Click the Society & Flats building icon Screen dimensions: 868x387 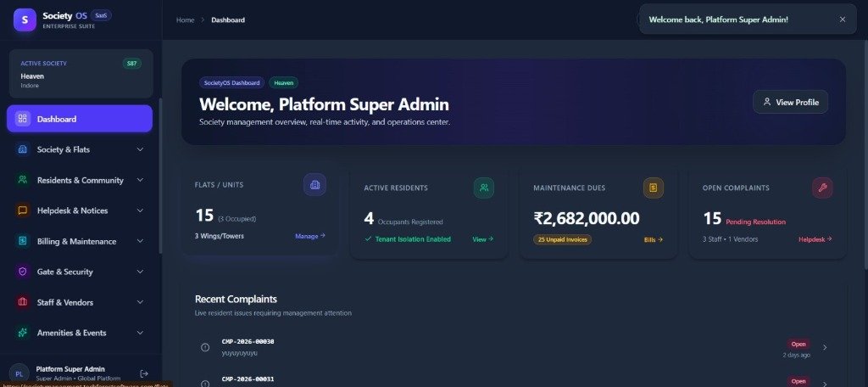(x=23, y=149)
